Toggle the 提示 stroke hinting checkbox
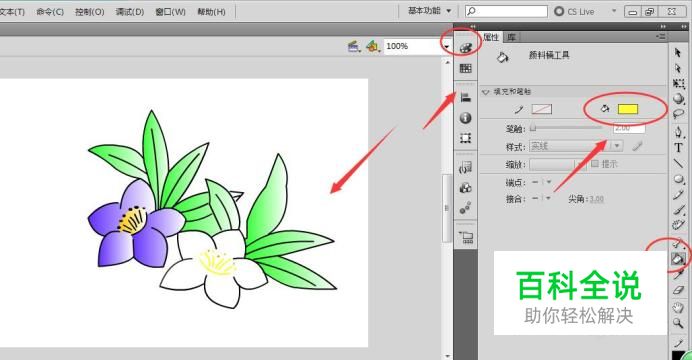This screenshot has width=692, height=360. tap(594, 164)
